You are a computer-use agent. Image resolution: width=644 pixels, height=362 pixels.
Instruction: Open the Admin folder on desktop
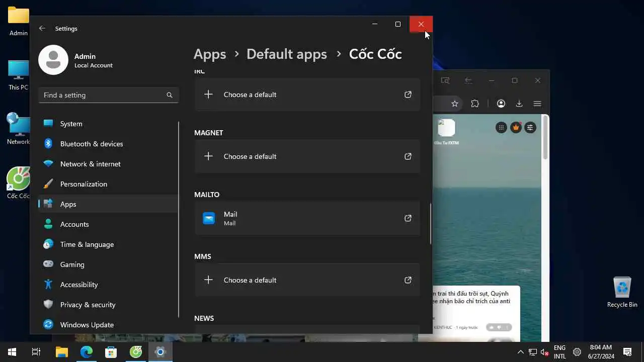point(19,22)
